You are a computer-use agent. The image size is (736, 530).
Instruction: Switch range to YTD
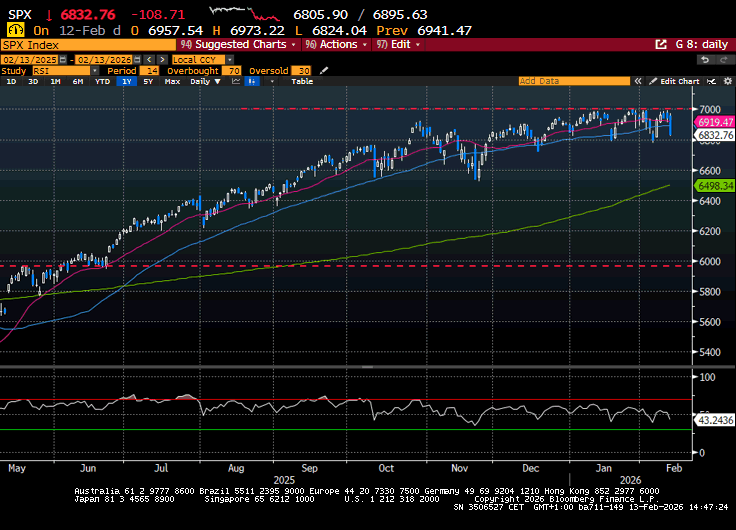point(102,81)
